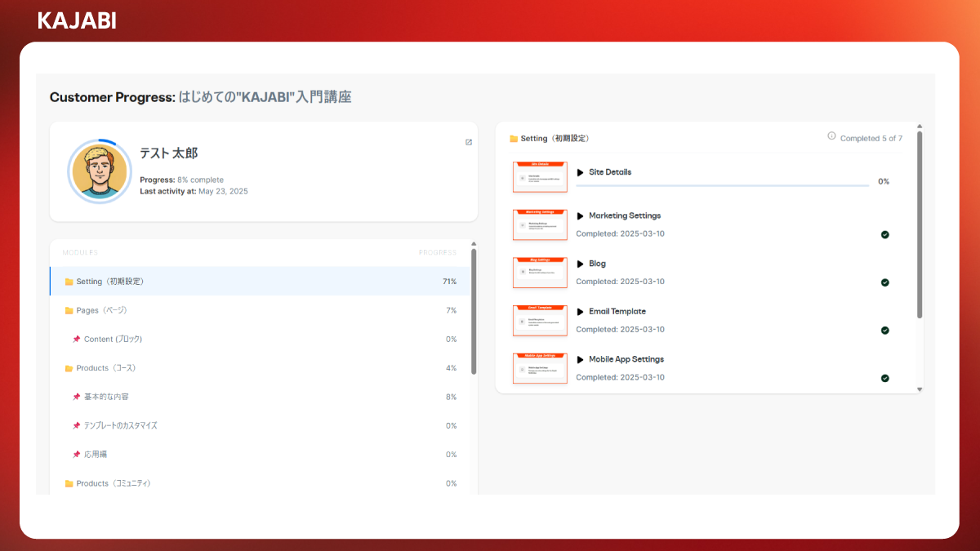
Task: Click the folder icon beside Products（コース）
Action: coord(69,368)
